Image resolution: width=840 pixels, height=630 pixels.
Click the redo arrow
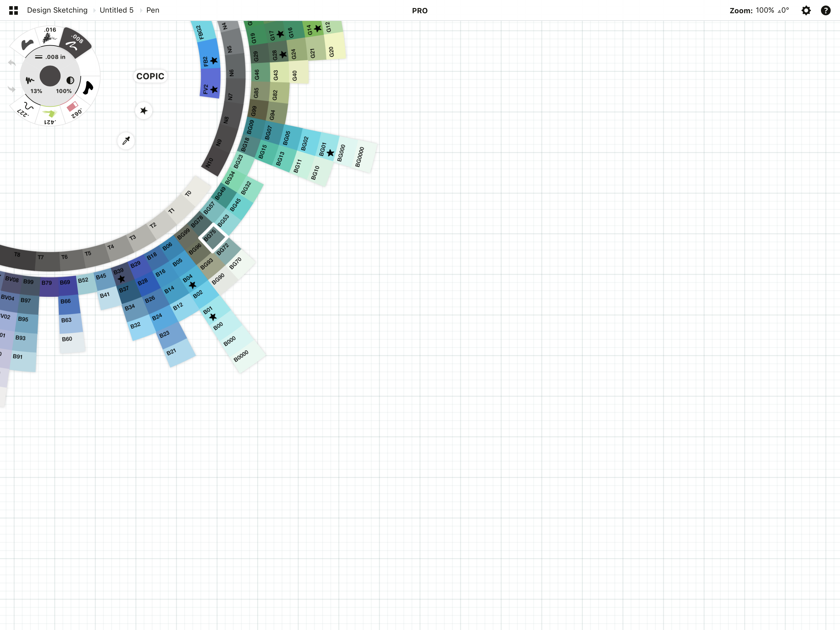tap(11, 89)
